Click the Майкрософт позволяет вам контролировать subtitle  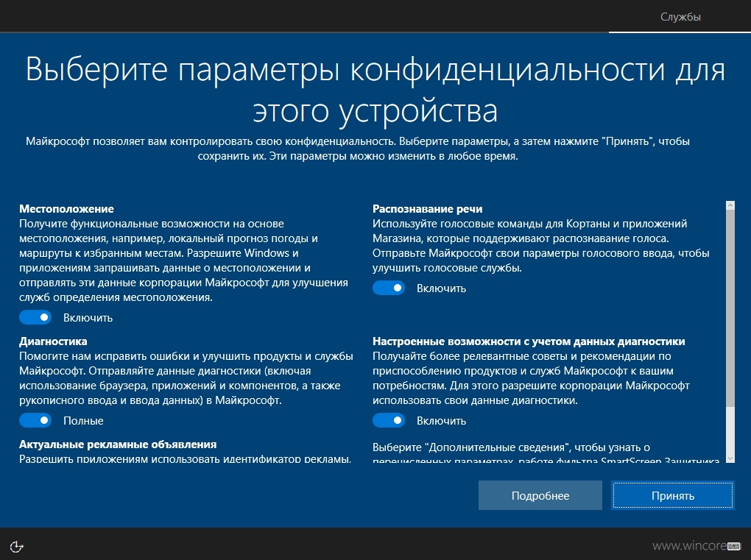pos(358,149)
